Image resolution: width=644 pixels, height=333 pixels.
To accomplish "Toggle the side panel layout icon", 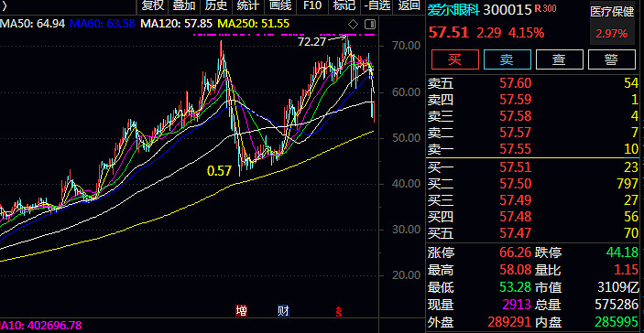I will tap(370, 25).
